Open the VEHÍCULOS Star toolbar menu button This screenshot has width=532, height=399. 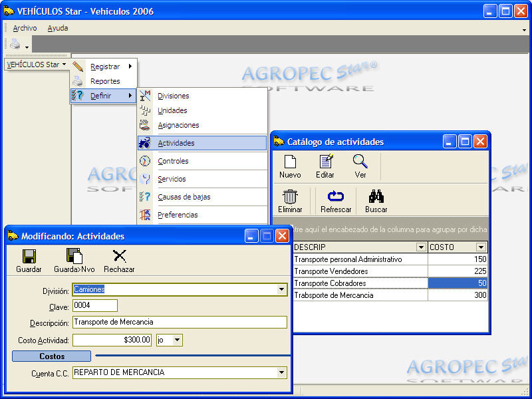(x=37, y=65)
